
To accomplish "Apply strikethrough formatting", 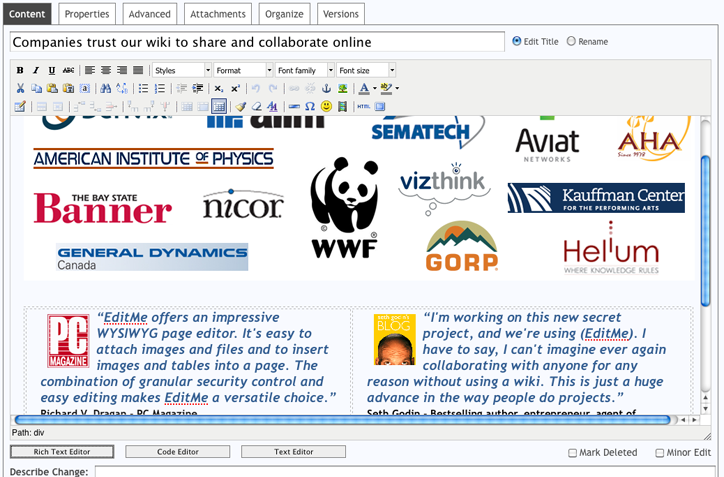I will [x=68, y=70].
